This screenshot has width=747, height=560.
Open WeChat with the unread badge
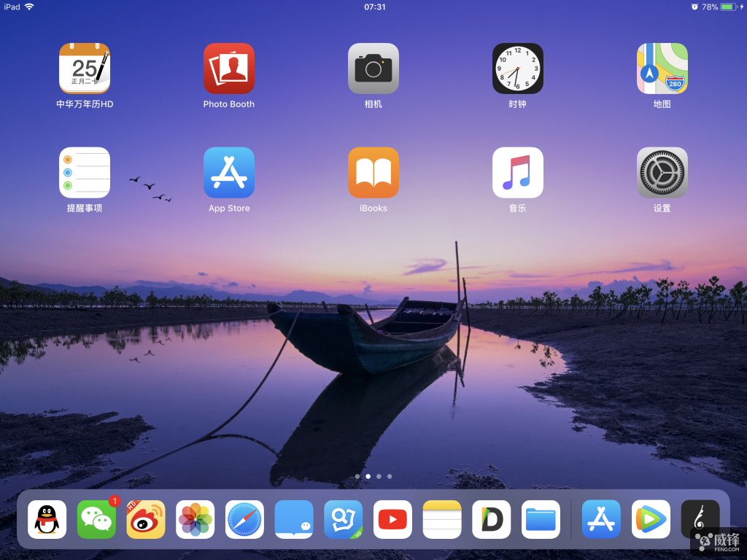coord(96,519)
